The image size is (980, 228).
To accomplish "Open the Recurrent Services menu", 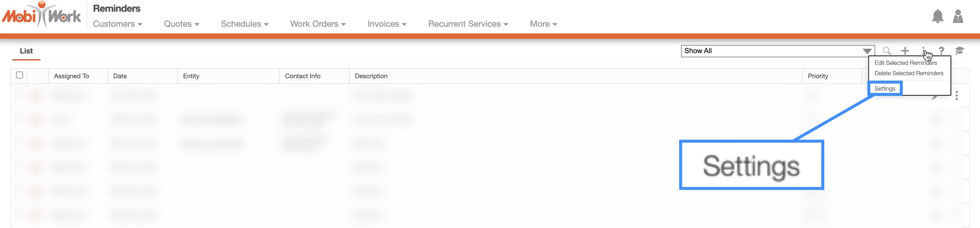I will click(468, 24).
